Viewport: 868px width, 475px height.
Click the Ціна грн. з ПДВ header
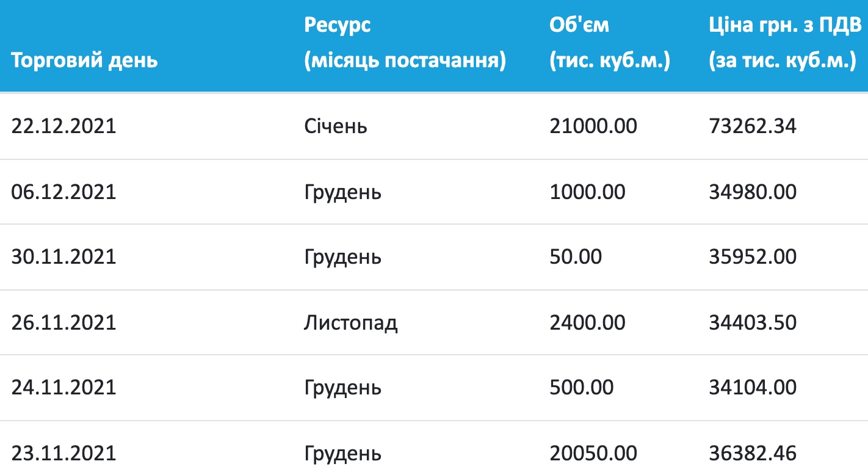coord(785,43)
